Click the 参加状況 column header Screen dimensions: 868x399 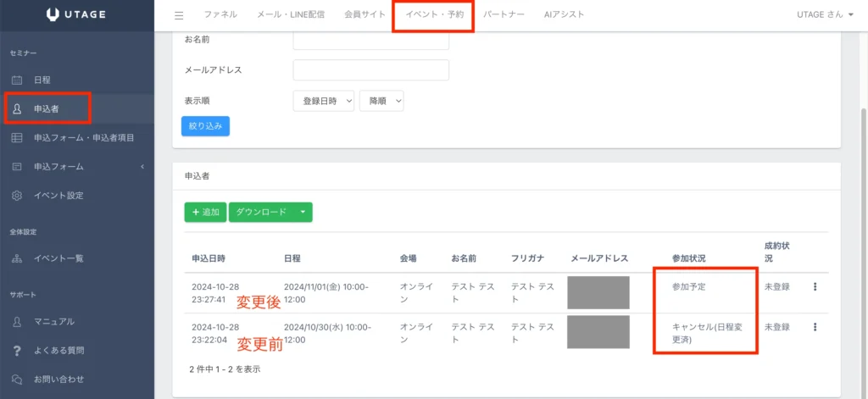689,258
